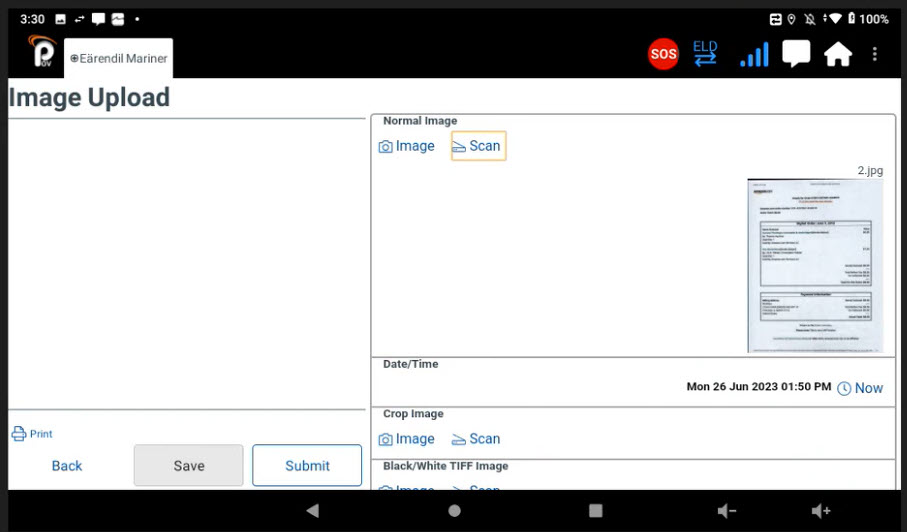Capture Crop Image with camera Image
Screen dimensions: 907x532
pyautogui.click(x=407, y=439)
